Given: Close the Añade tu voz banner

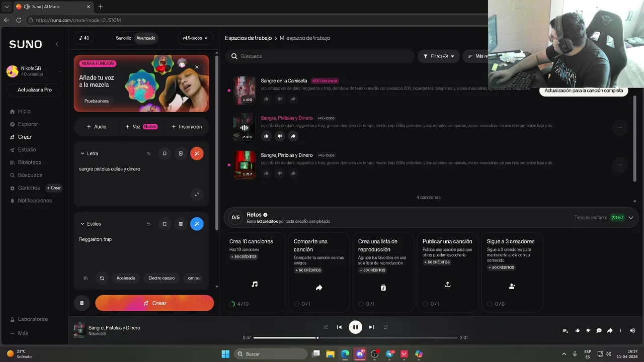Looking at the screenshot, I should [197, 67].
